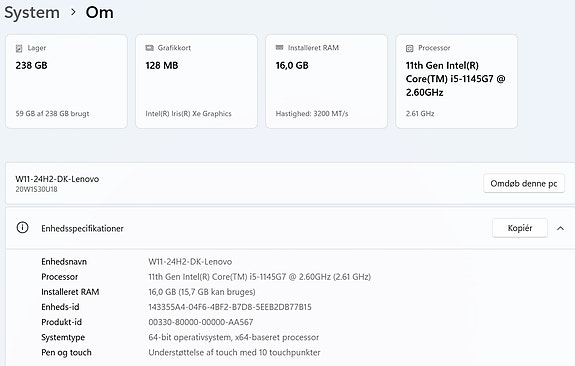Click the Enheds-id value starting 143355A4
Viewport: 575px width, 366px height.
click(230, 307)
